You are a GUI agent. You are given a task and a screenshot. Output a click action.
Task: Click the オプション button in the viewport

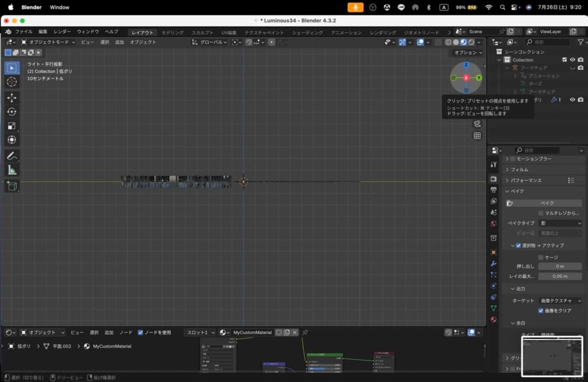click(x=467, y=53)
